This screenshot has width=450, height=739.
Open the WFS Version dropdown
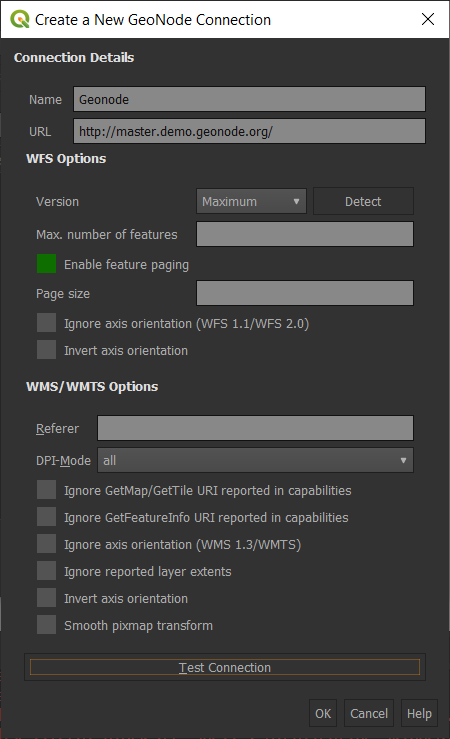[x=251, y=201]
